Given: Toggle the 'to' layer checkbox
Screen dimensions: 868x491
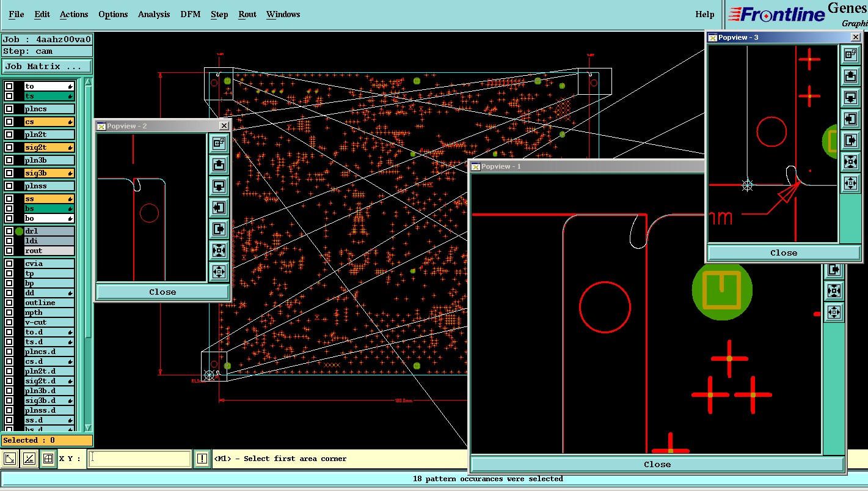Looking at the screenshot, I should pos(9,86).
